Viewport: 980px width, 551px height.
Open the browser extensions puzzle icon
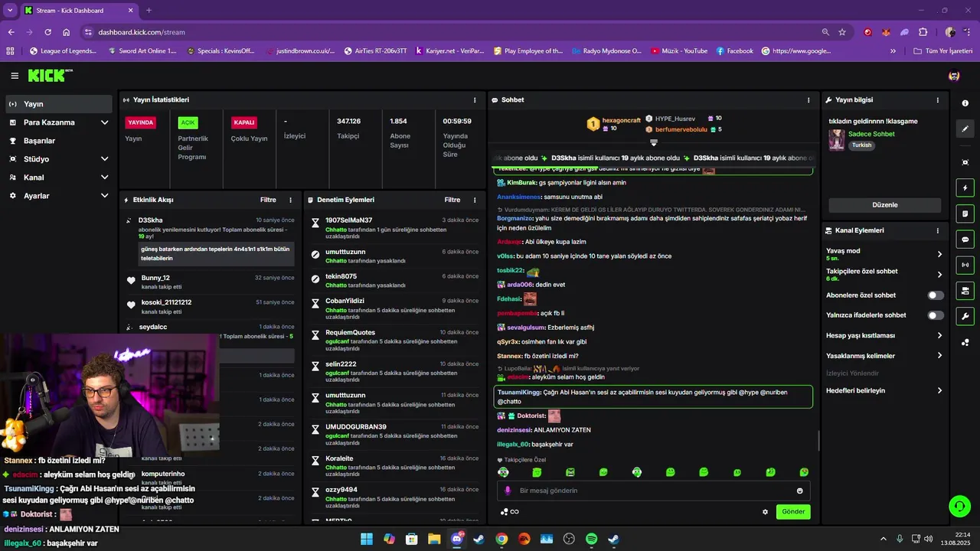923,32
